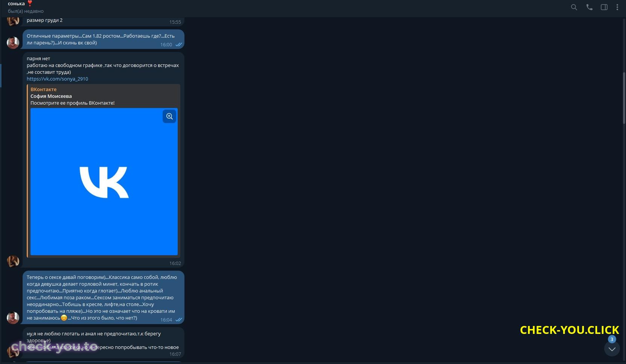The width and height of the screenshot is (626, 364).
Task: Click the 16:07 message timestamp
Action: tap(175, 354)
